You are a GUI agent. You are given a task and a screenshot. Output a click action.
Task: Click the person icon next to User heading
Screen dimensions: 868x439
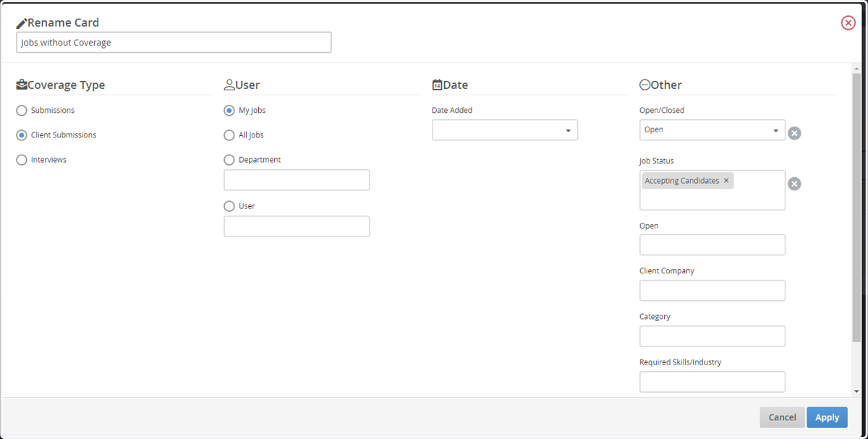pyautogui.click(x=229, y=85)
